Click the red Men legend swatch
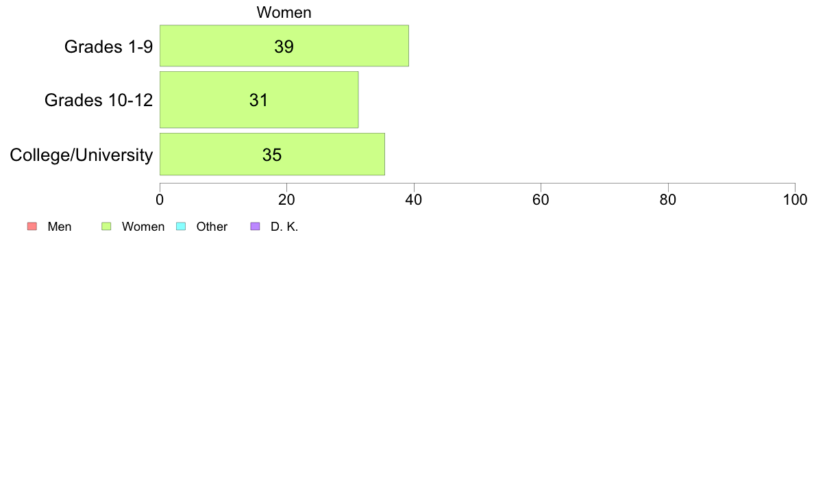 tap(32, 226)
